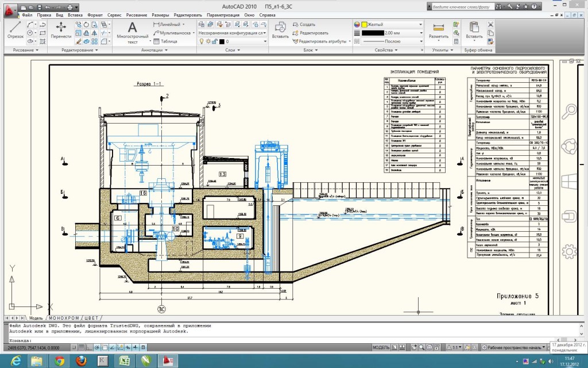Screen dimensions: 588x368
Task: Click the favorites star icon in title bar
Action: [526, 6]
